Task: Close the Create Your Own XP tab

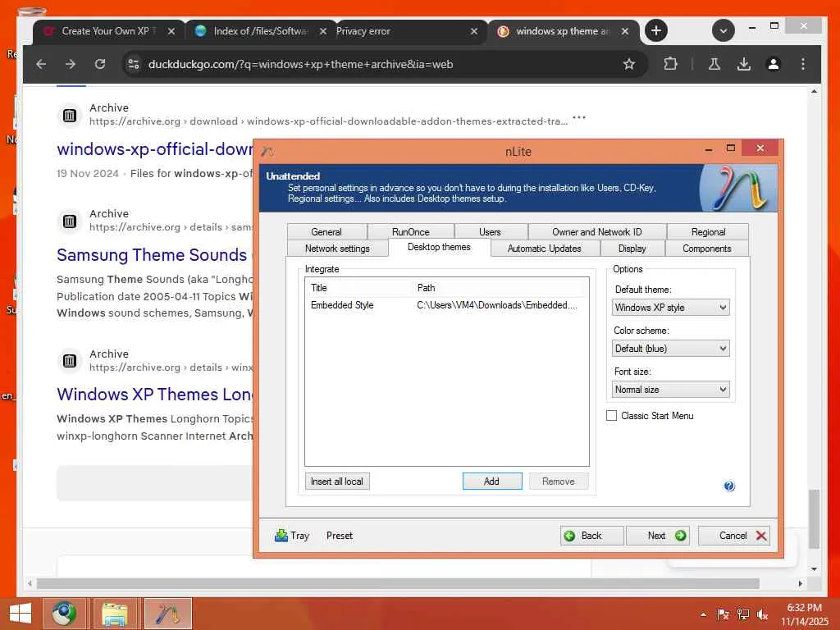Action: point(171,32)
